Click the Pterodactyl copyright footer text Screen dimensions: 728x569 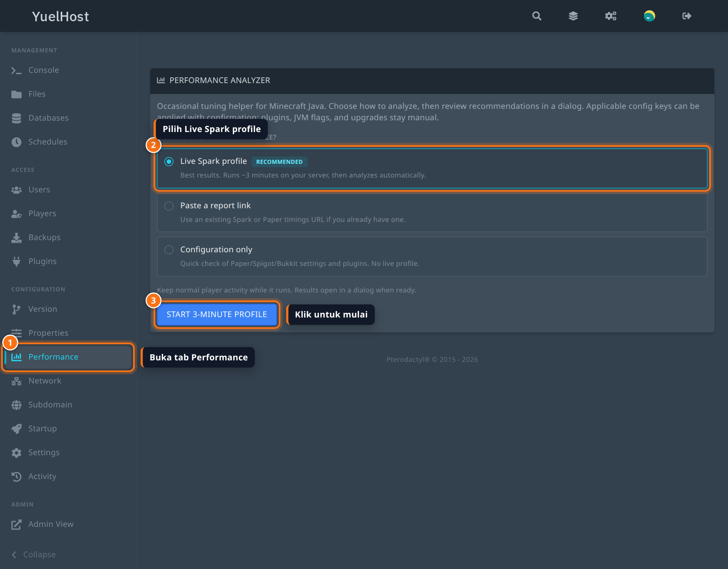(x=432, y=360)
